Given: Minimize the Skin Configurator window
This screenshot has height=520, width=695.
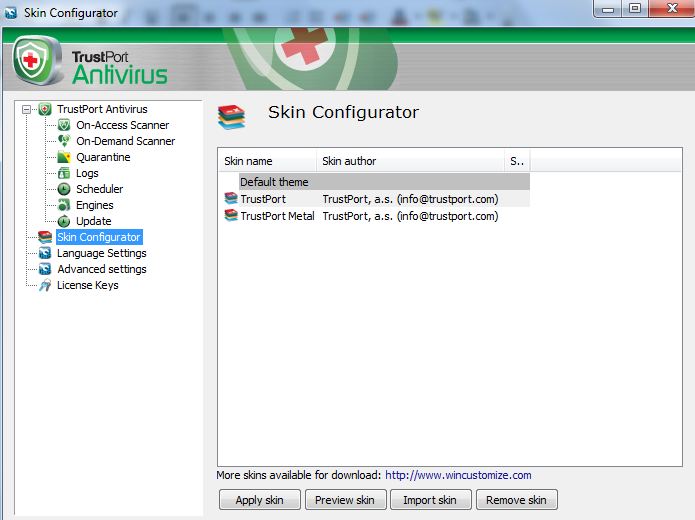Looking at the screenshot, I should 608,8.
